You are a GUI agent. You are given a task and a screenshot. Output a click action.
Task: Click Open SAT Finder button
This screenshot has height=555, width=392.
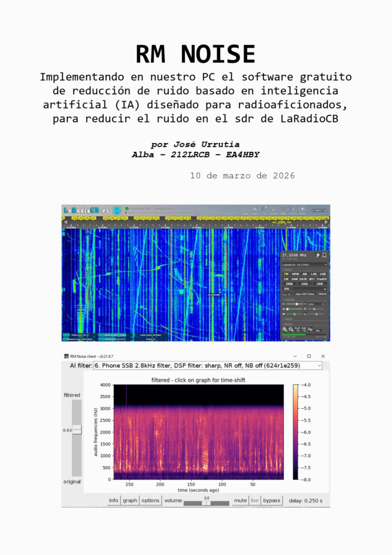click(x=304, y=294)
